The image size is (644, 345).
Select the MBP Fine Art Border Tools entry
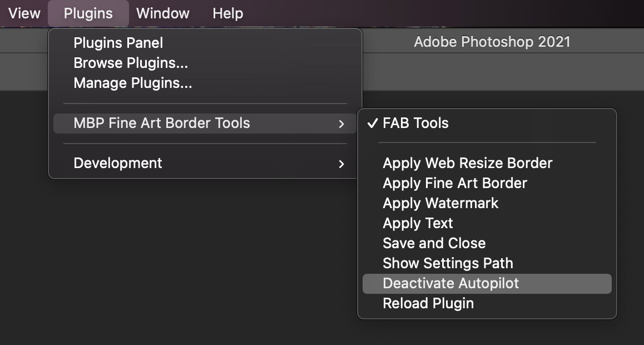[x=162, y=123]
